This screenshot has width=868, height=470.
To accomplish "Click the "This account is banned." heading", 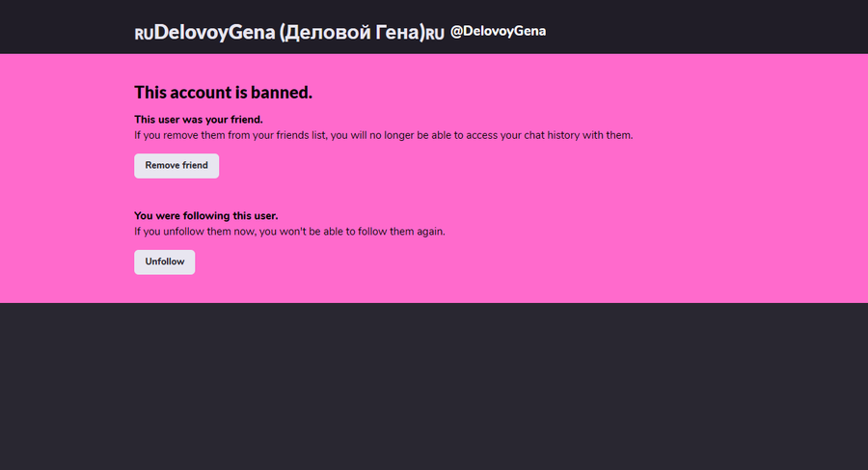I will click(x=223, y=93).
